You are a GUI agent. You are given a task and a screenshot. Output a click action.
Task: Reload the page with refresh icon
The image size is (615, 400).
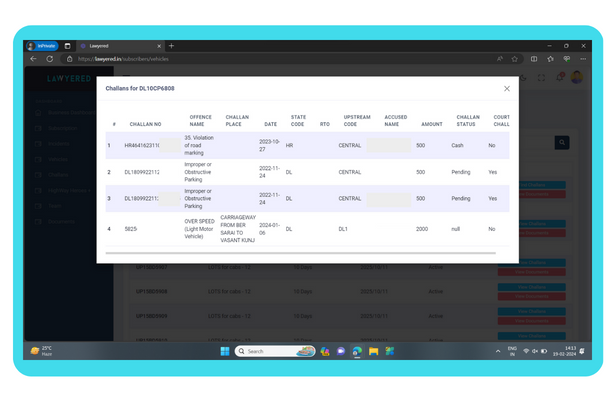(50, 59)
